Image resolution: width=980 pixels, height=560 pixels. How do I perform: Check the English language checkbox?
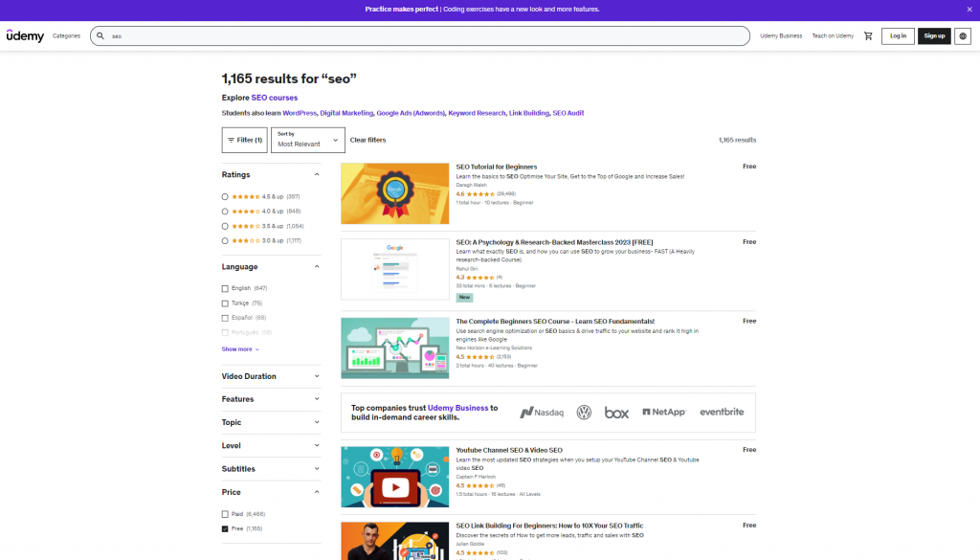225,288
